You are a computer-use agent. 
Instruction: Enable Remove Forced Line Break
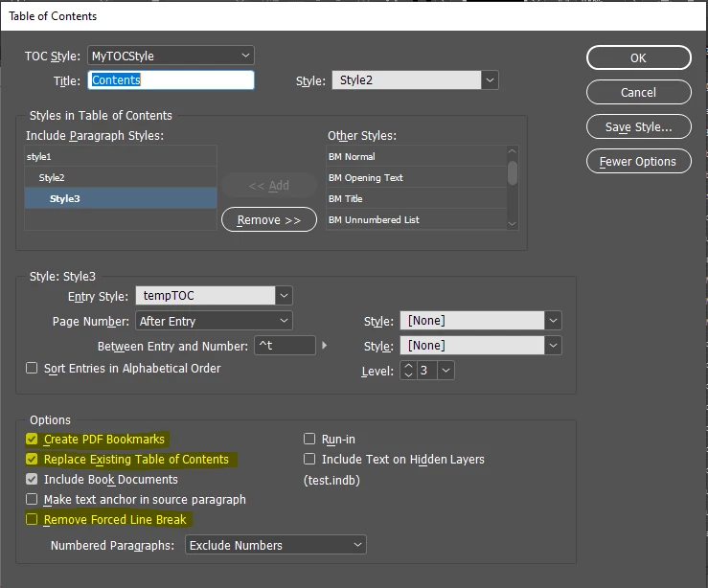coord(32,519)
